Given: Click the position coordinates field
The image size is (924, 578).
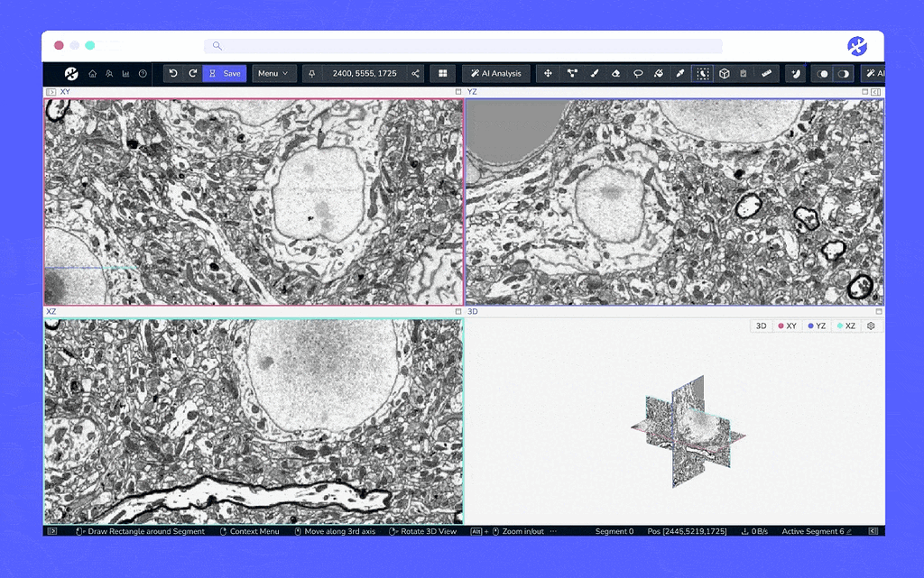Looking at the screenshot, I should pos(364,74).
